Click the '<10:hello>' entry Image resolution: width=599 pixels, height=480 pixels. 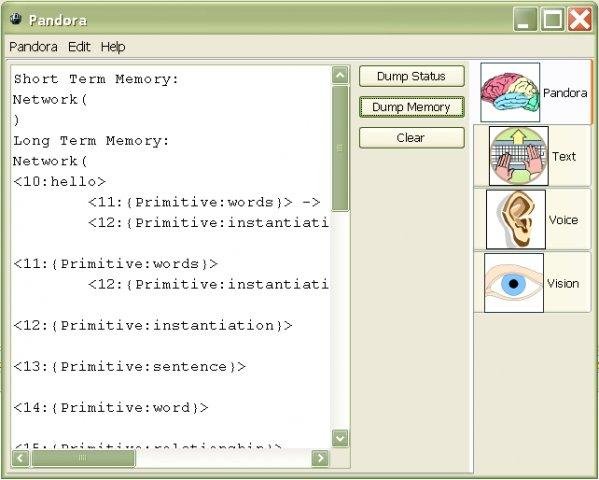pyautogui.click(x=60, y=182)
